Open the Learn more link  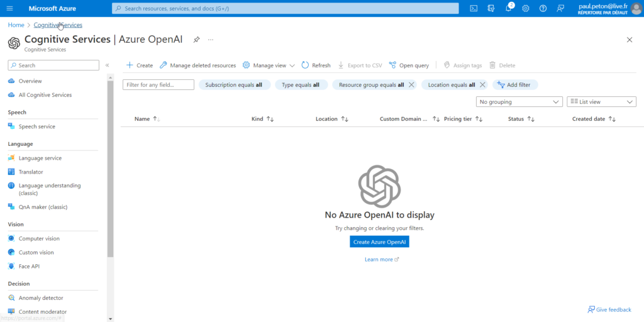click(x=382, y=260)
